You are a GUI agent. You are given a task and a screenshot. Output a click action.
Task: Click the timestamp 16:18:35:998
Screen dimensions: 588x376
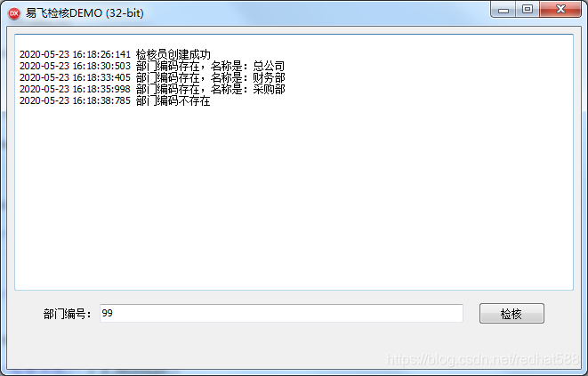tap(101, 90)
